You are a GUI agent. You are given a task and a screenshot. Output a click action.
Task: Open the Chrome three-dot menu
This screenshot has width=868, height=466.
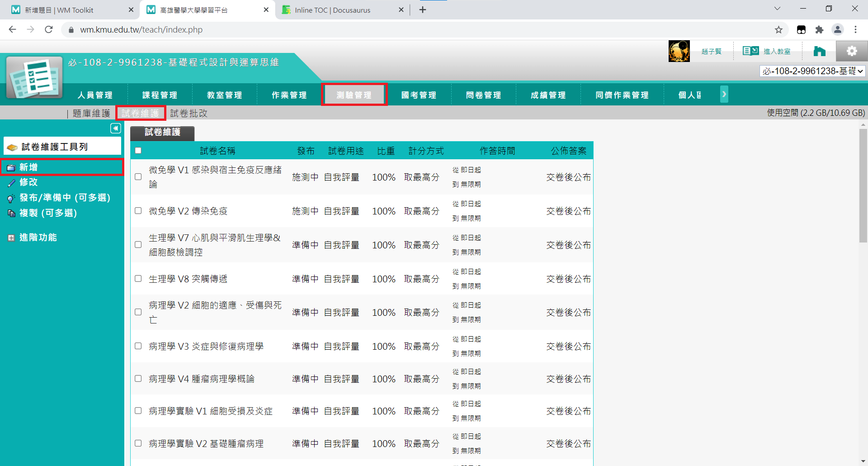[855, 30]
